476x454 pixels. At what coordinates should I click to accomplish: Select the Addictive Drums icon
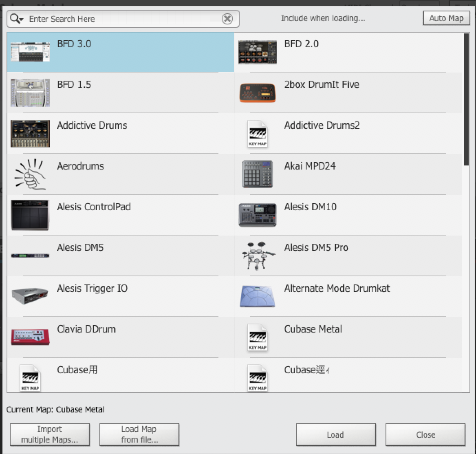[30, 134]
